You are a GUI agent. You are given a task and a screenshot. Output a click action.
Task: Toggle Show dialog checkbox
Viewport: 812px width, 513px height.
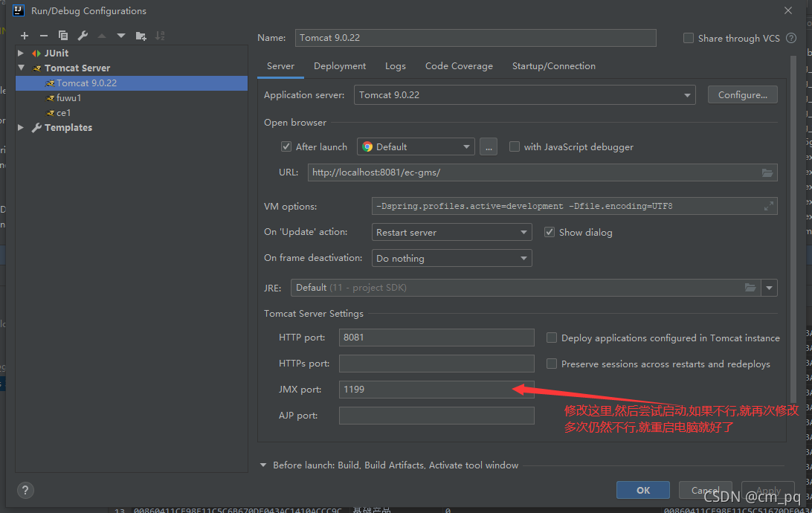click(550, 232)
